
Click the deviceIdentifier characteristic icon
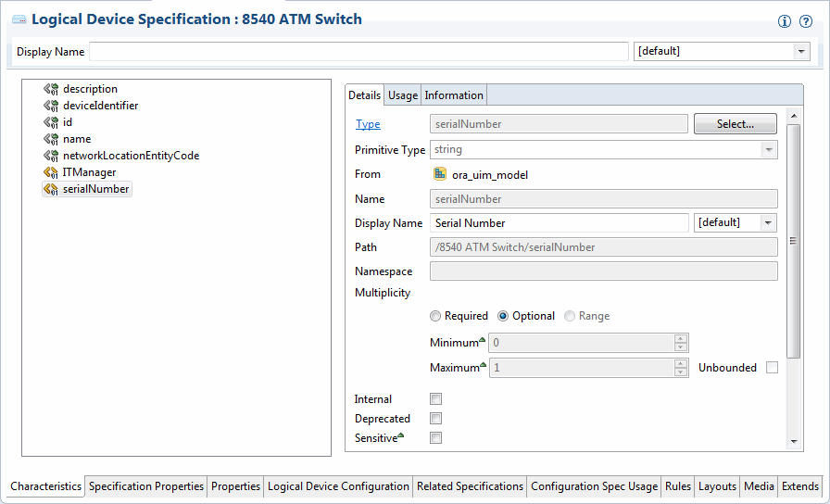51,106
